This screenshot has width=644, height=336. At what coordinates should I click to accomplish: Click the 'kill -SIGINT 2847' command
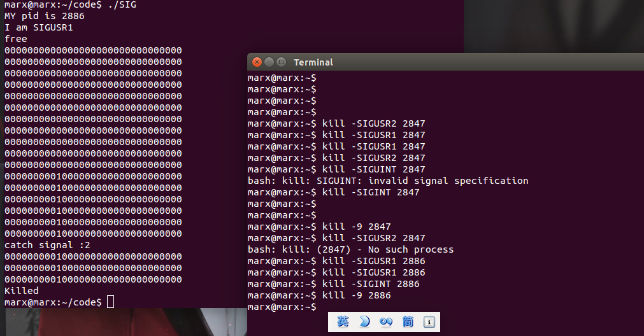[371, 192]
